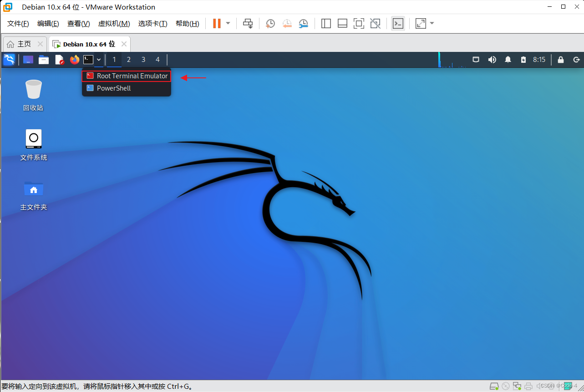The width and height of the screenshot is (584, 392).
Task: Click the network adapter status icon
Action: pos(517,387)
